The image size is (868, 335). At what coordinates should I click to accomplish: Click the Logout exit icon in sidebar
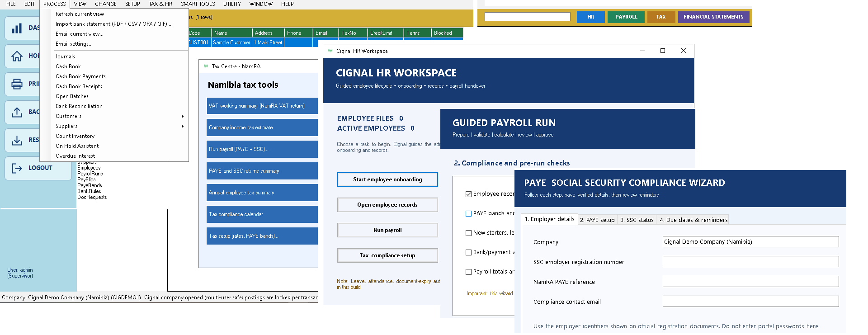pyautogui.click(x=17, y=168)
